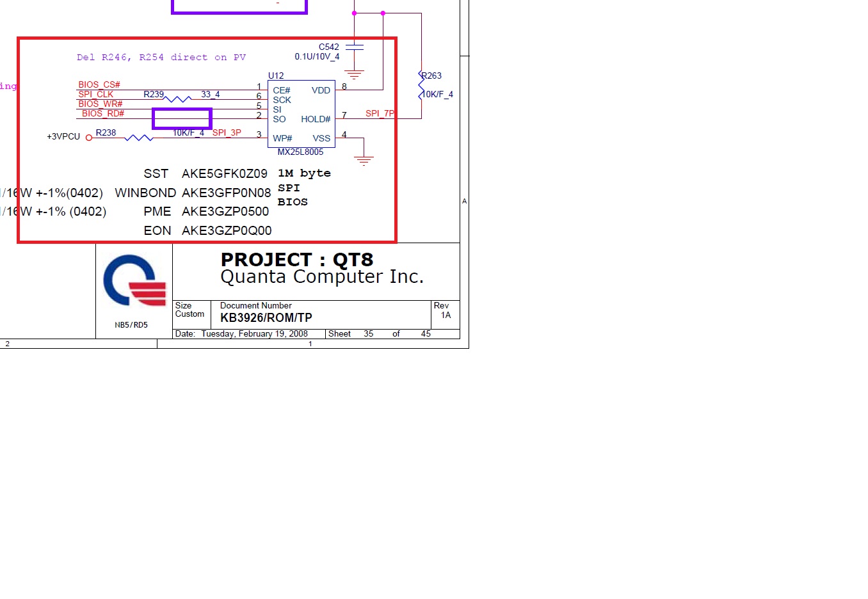Click the PME vendor name

click(157, 211)
